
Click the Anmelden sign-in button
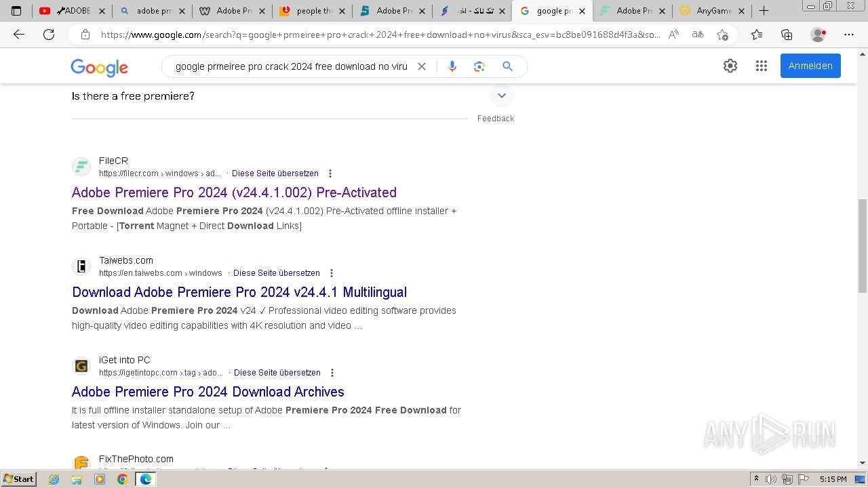tap(810, 66)
